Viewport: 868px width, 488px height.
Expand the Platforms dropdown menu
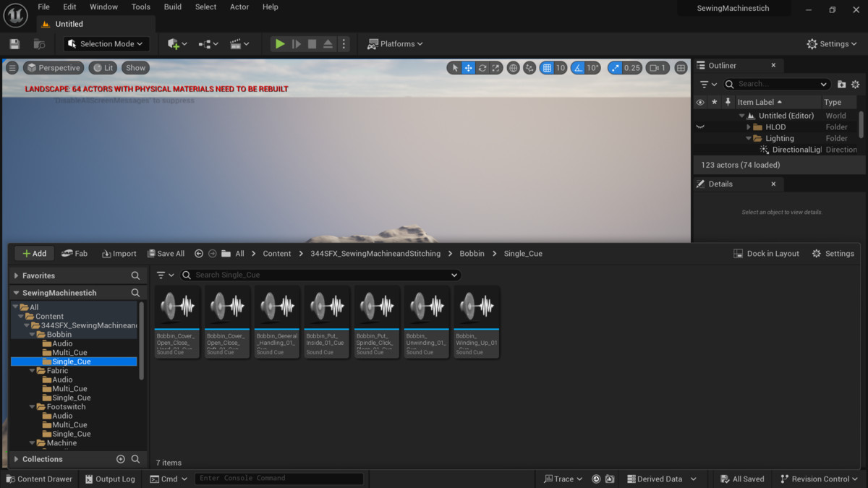pyautogui.click(x=395, y=44)
